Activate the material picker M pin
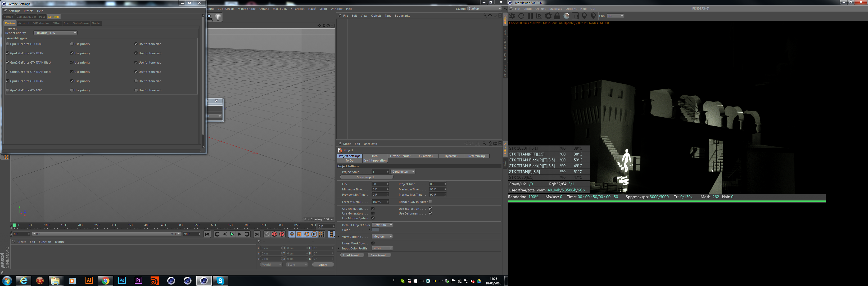The height and width of the screenshot is (286, 868). pyautogui.click(x=593, y=16)
